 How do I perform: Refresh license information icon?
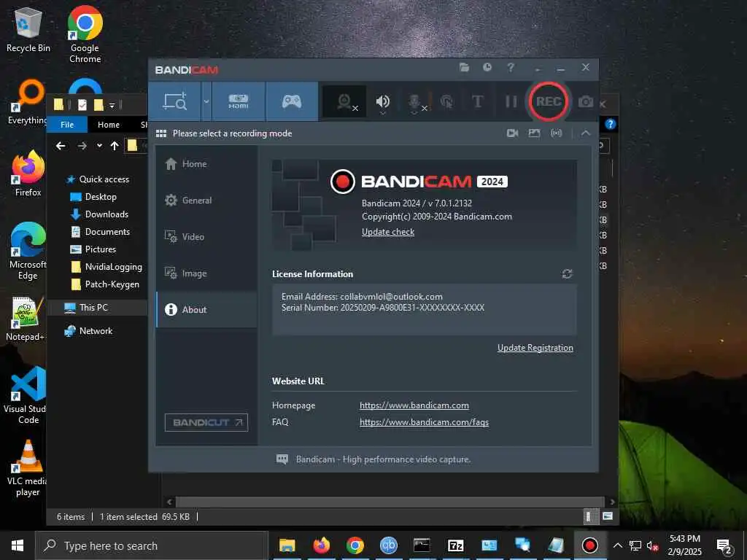tap(567, 274)
